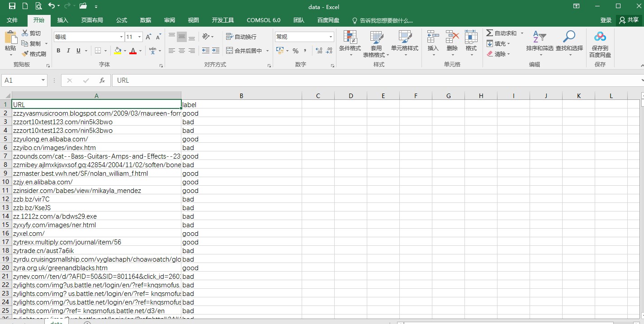
Task: Click the Format Painter (格式刷) button
Action: (34, 54)
